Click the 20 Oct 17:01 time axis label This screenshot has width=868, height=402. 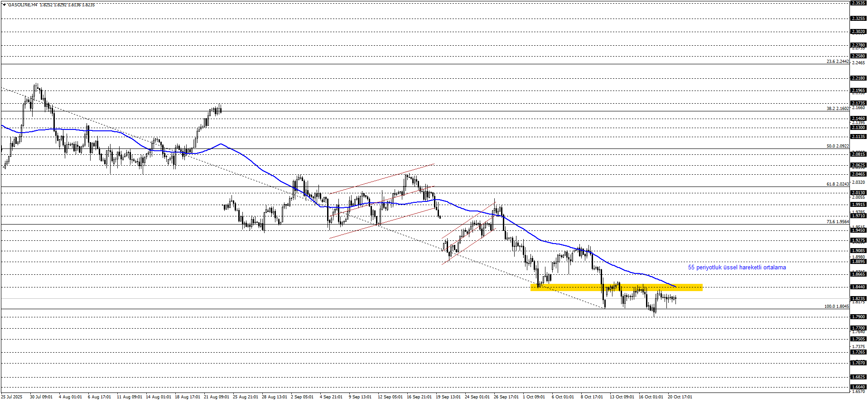(680, 397)
